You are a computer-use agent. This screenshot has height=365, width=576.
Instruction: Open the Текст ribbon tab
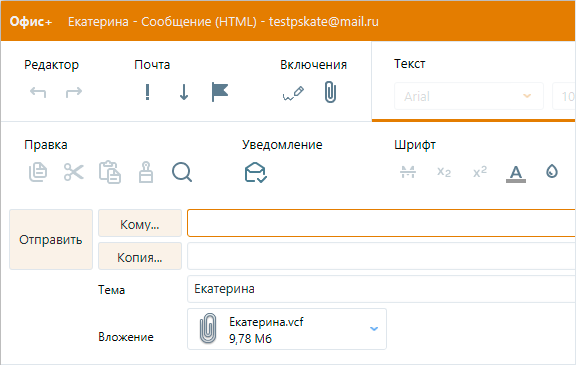point(410,64)
